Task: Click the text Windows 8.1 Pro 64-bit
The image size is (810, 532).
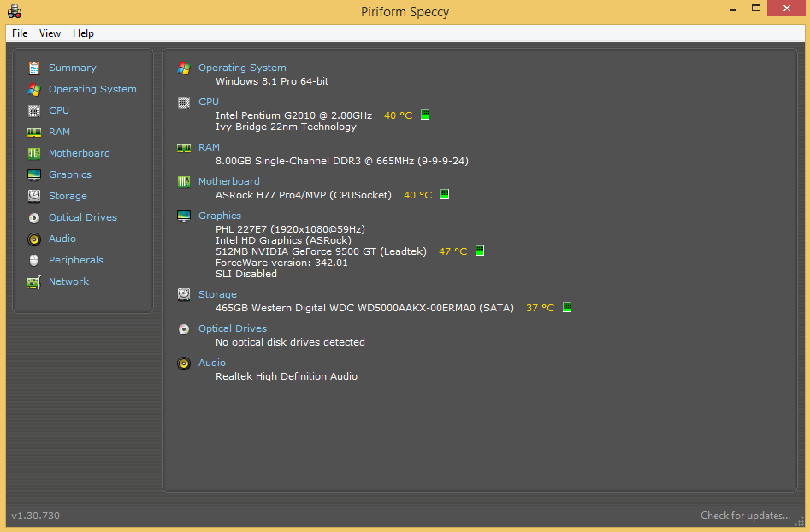Action: [272, 81]
